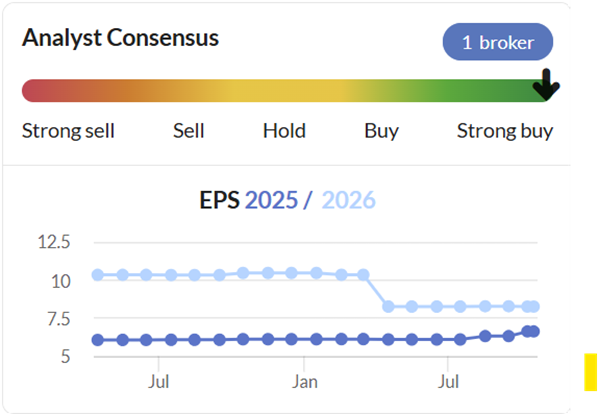This screenshot has height=414, width=598.
Task: Click the black consensus arrow indicator
Action: pyautogui.click(x=546, y=85)
